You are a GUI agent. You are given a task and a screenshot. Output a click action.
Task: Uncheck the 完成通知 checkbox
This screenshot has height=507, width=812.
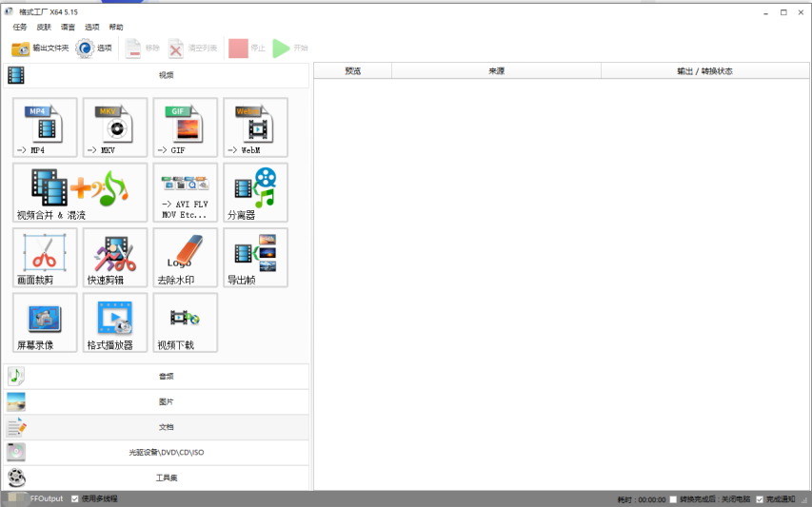pyautogui.click(x=760, y=498)
